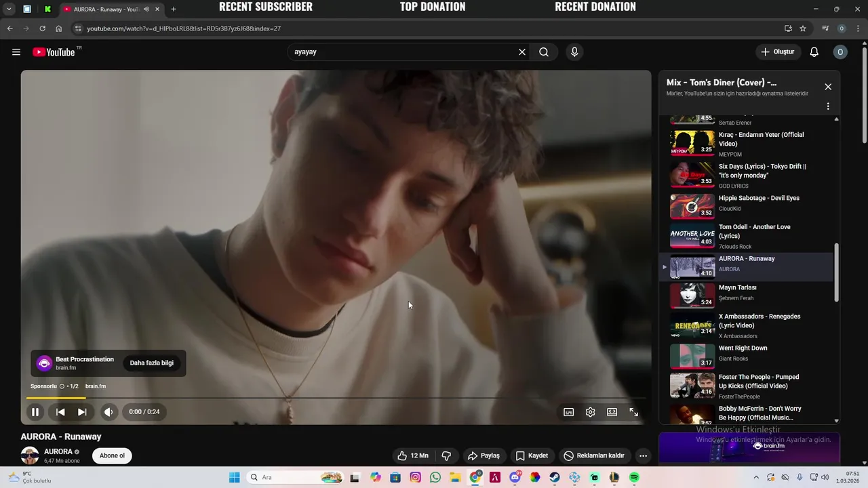
Task: Play Mayın Tarlası by Şebnem Ferah
Action: click(x=746, y=296)
